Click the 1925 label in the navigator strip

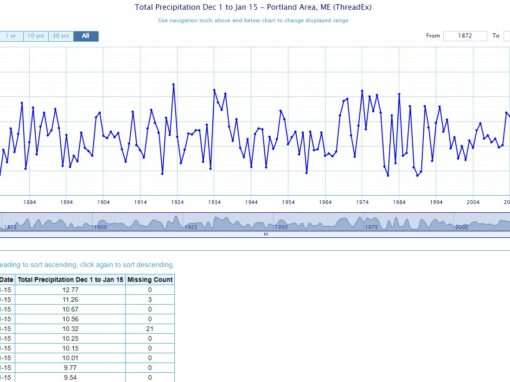191,227
